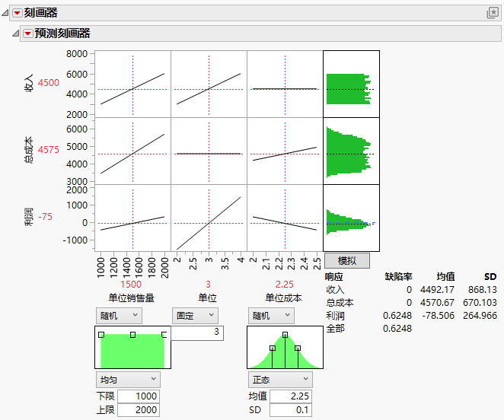Click 收入 mean value 4492.17
The height and width of the screenshot is (420, 504).
coord(437,290)
